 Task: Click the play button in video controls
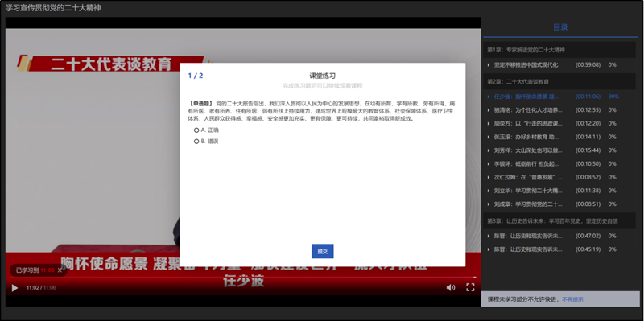[14, 288]
